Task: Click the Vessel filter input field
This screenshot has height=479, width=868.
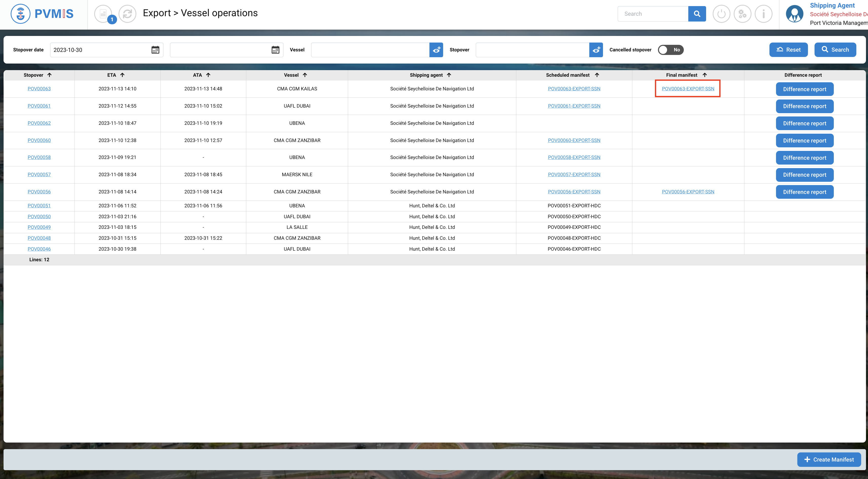Action: (370, 50)
